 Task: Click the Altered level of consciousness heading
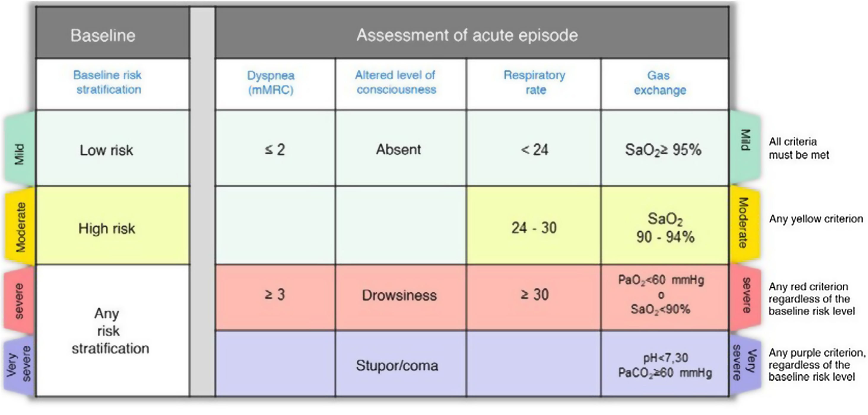396,82
